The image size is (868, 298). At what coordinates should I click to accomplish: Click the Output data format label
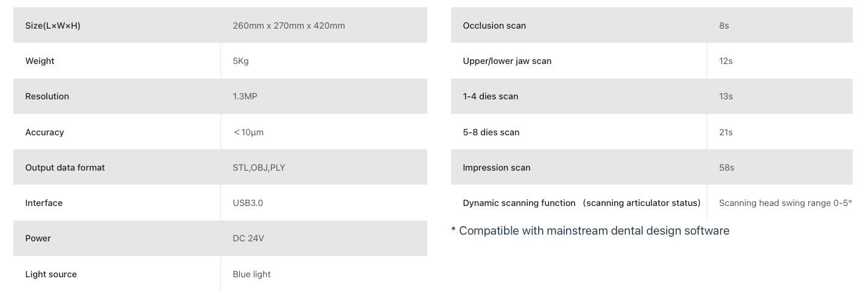pos(65,168)
